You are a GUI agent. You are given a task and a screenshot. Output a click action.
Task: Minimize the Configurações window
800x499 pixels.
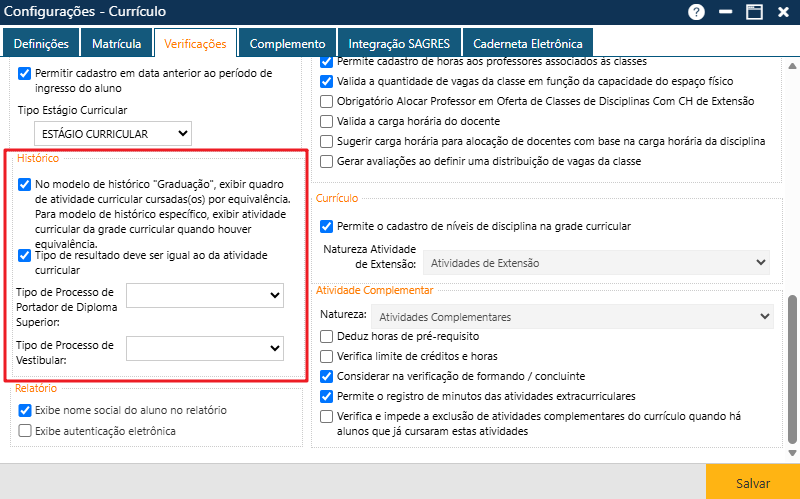point(725,12)
